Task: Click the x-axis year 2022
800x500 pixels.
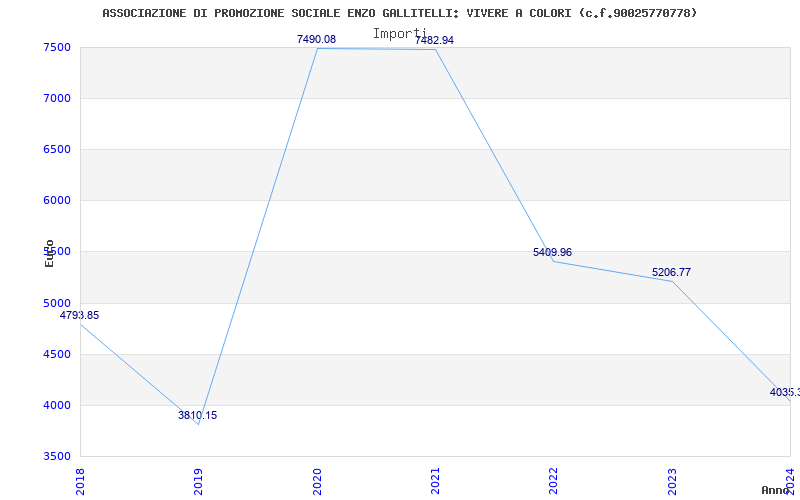Action: tap(553, 481)
